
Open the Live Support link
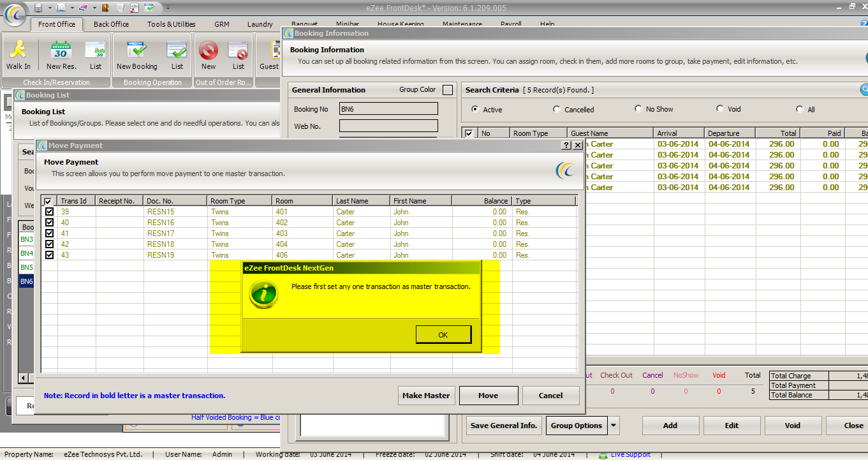(630, 454)
